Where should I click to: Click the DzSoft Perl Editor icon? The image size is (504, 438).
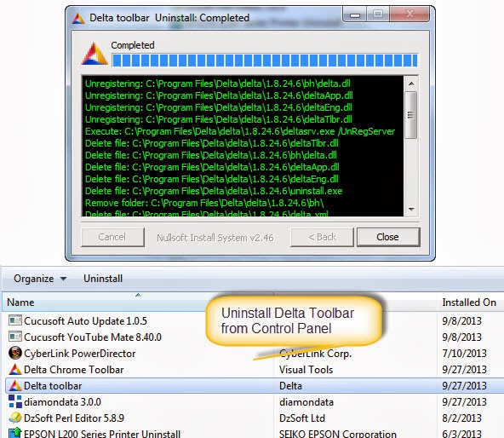pyautogui.click(x=15, y=418)
